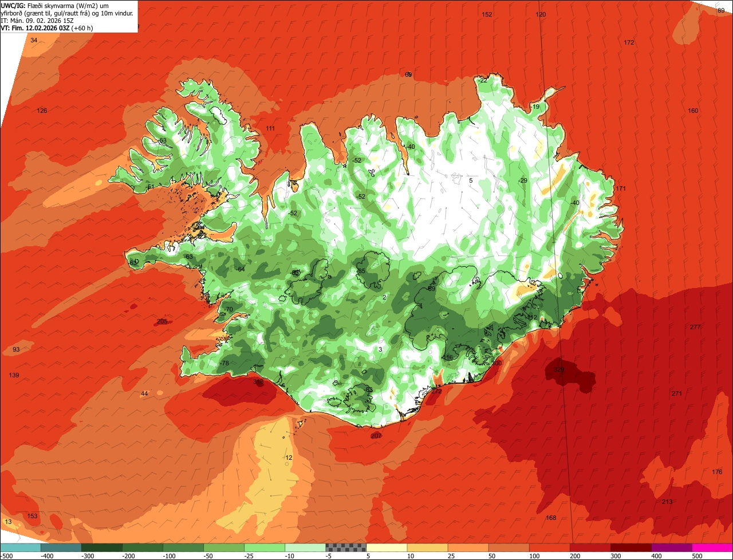Viewport: 733px width, 560px height.
Task: Click the map value '44' southwest of Iceland
Action: [144, 393]
